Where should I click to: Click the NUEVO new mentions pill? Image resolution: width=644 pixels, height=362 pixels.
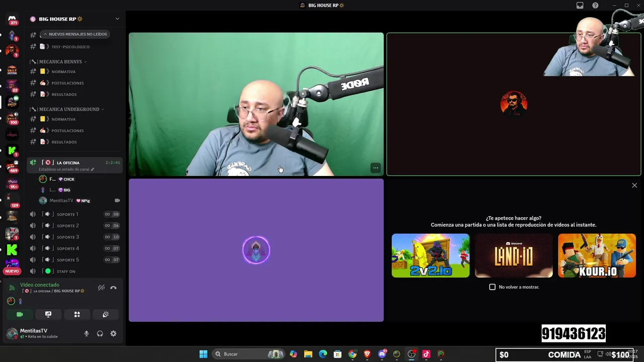point(12,271)
